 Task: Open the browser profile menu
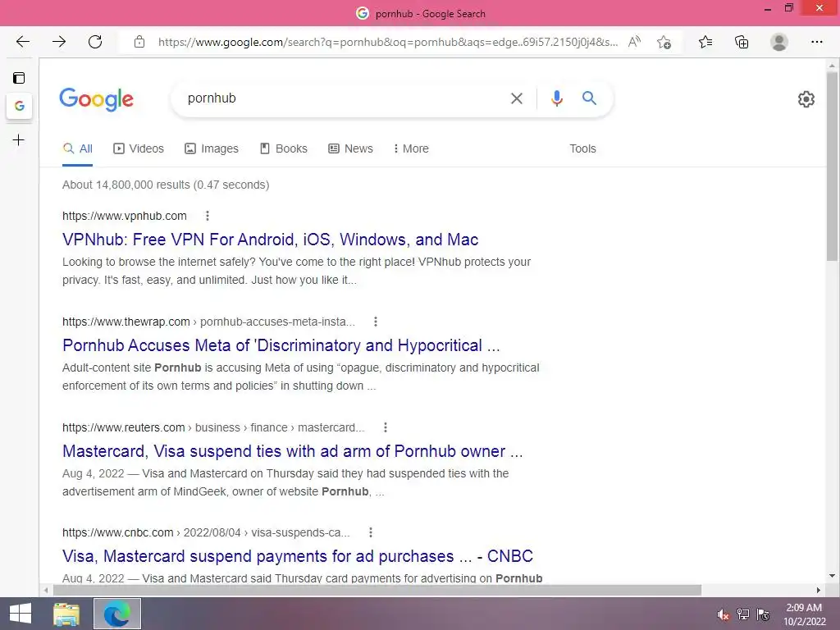click(779, 42)
